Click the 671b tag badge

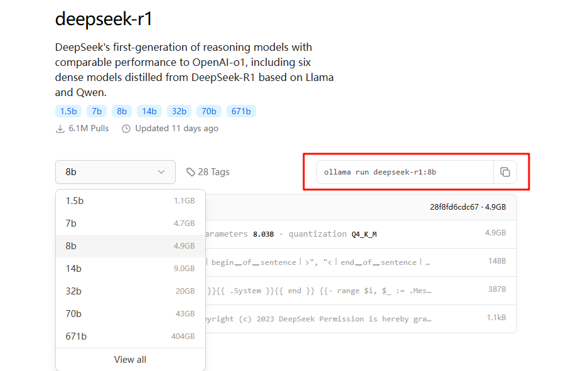(x=241, y=111)
